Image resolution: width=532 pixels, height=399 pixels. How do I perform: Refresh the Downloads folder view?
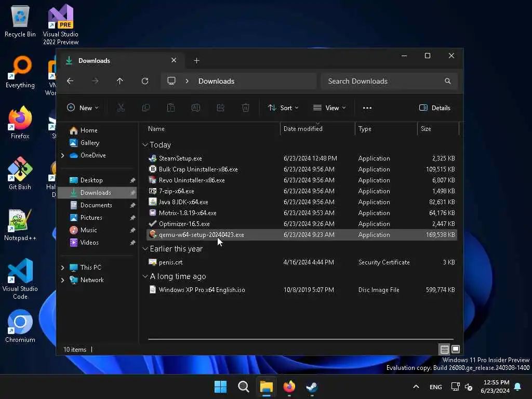tap(145, 81)
